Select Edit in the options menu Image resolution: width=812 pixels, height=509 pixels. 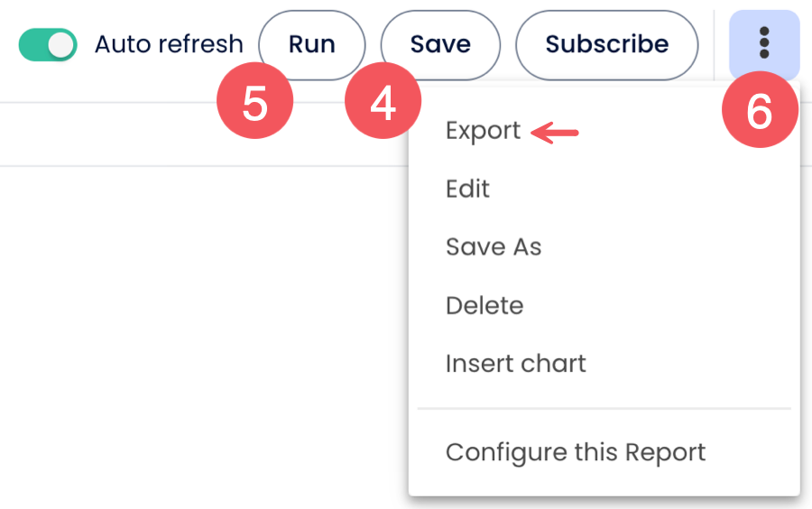click(x=467, y=189)
